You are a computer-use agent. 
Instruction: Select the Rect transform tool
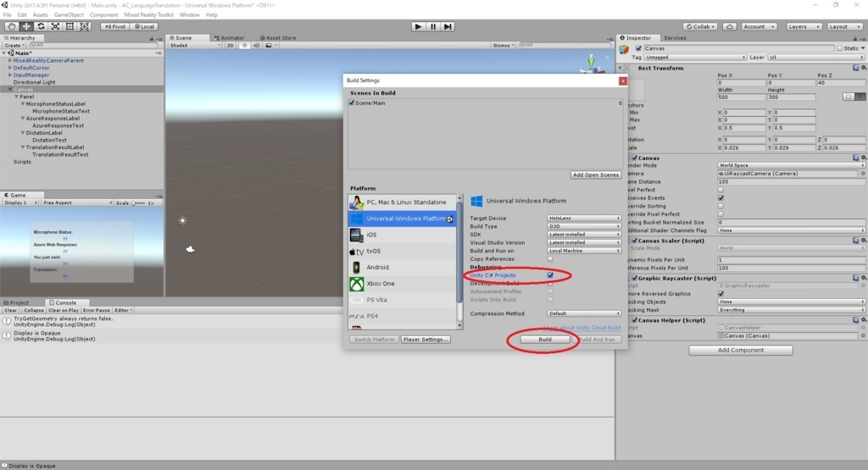70,26
